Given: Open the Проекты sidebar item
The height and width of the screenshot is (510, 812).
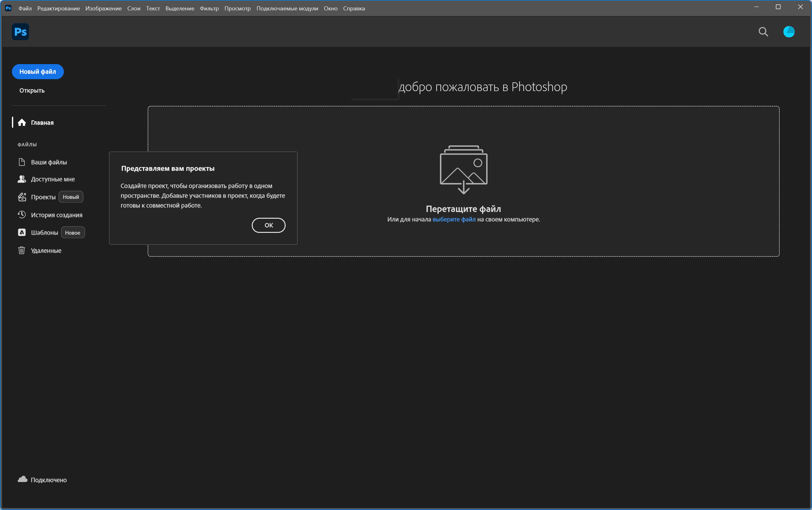Looking at the screenshot, I should tap(43, 197).
